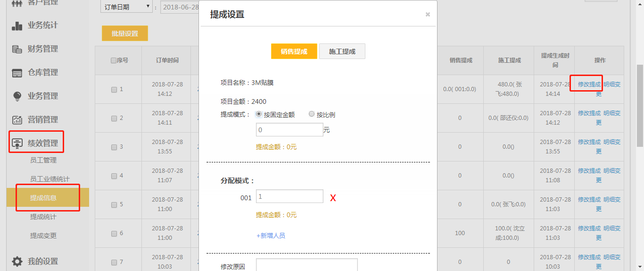The height and width of the screenshot is (271, 644).
Task: Click the 仓库管理 warehouse icon
Action: [x=17, y=73]
